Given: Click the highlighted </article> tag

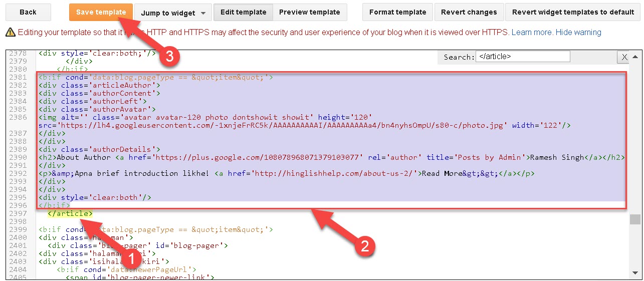Looking at the screenshot, I should point(70,213).
